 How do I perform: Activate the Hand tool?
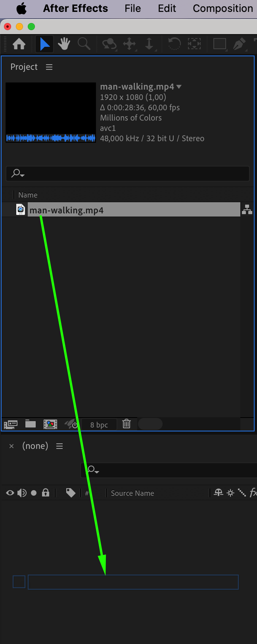[64, 44]
